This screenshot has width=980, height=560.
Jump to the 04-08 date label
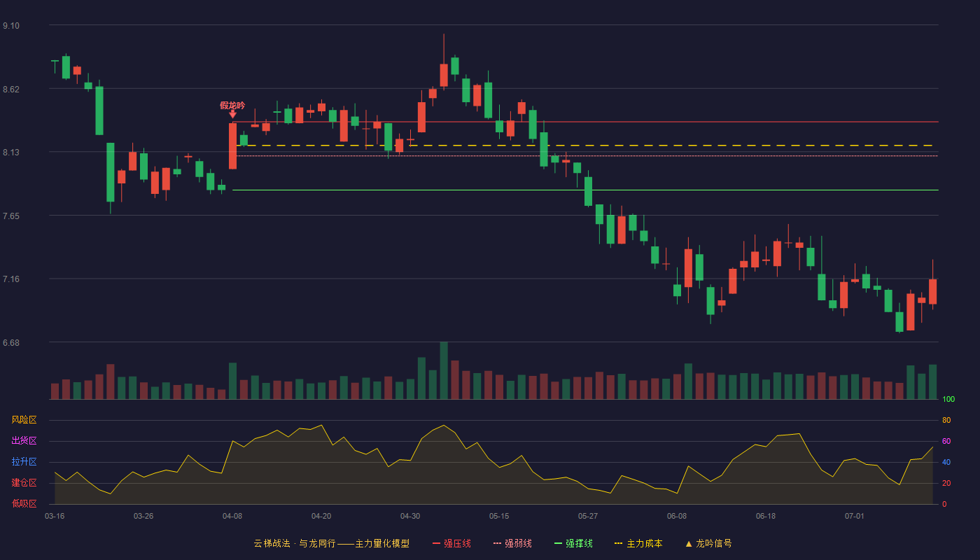tap(232, 516)
